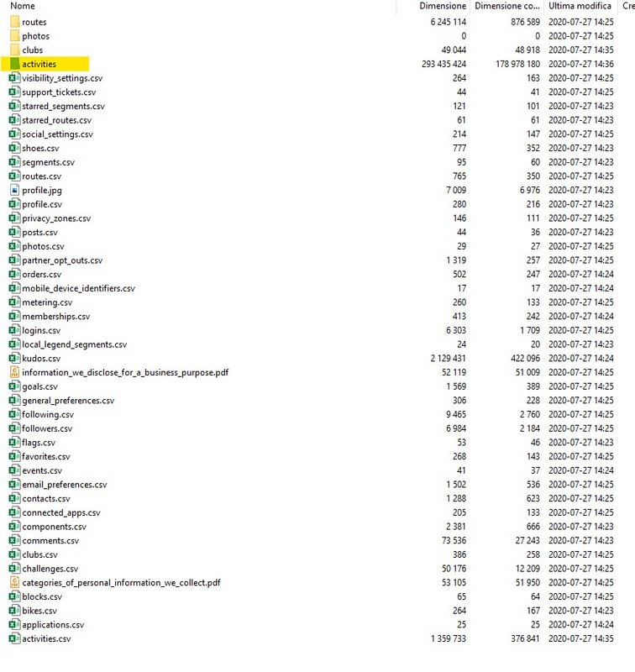Click the activities.csv file icon
635x672 pixels.
click(x=14, y=638)
